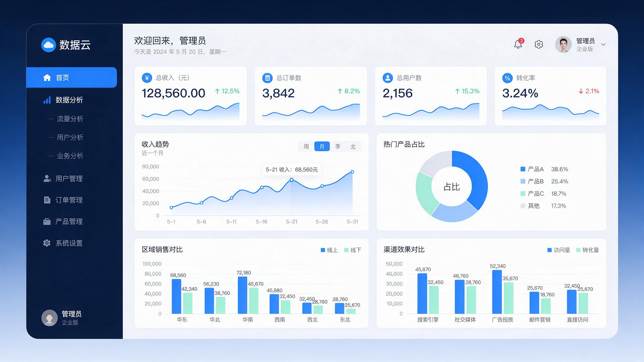Click the percent icon on 转化率 card
The height and width of the screenshot is (362, 644).
point(507,78)
